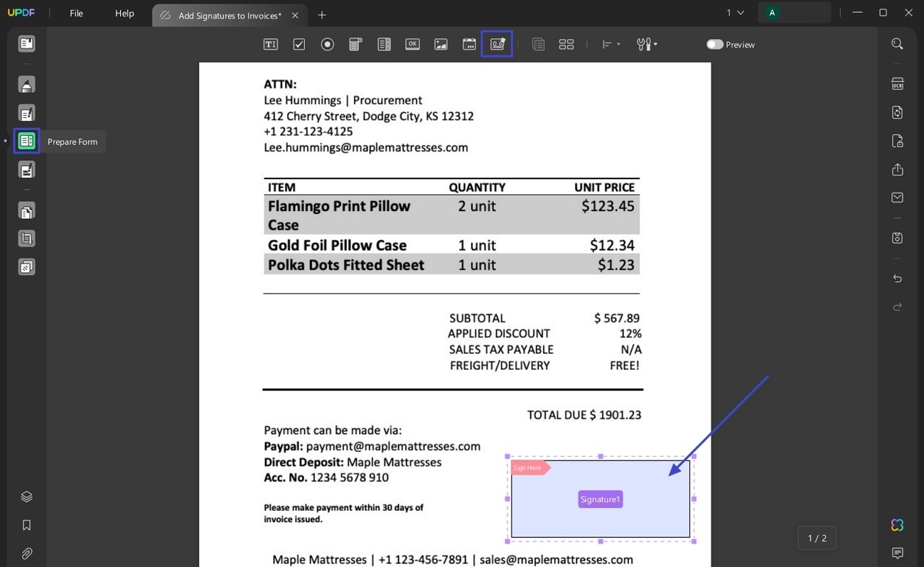The image size is (924, 567).
Task: Open the page number dropdown in title bar
Action: tap(733, 12)
